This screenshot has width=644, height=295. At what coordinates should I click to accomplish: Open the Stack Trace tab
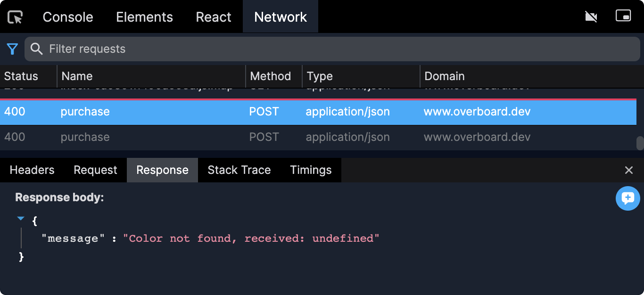pos(239,170)
